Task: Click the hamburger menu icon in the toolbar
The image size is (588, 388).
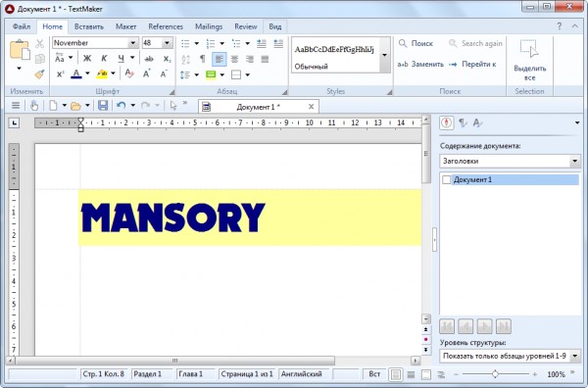Action: 16,106
